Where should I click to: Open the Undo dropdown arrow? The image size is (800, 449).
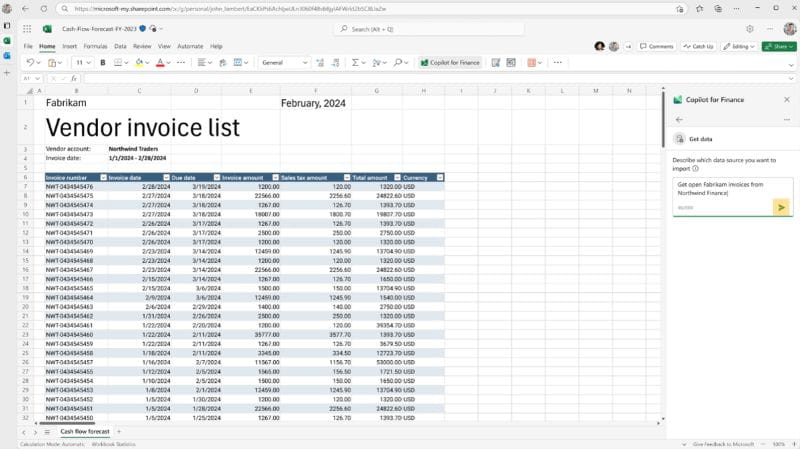[38, 63]
